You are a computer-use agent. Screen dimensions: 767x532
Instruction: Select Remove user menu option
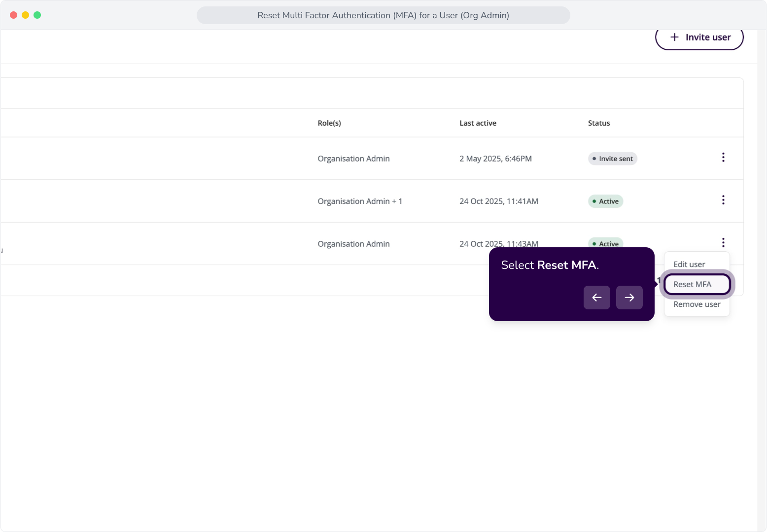tap(697, 304)
